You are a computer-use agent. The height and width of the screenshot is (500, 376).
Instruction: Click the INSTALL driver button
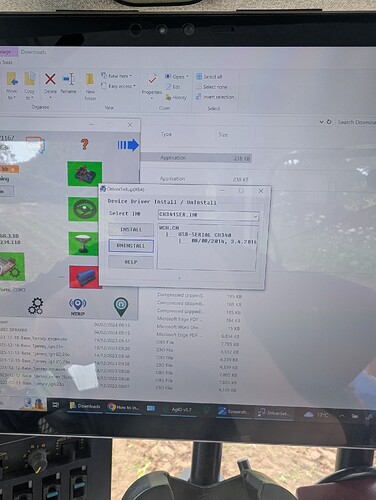coord(131,230)
